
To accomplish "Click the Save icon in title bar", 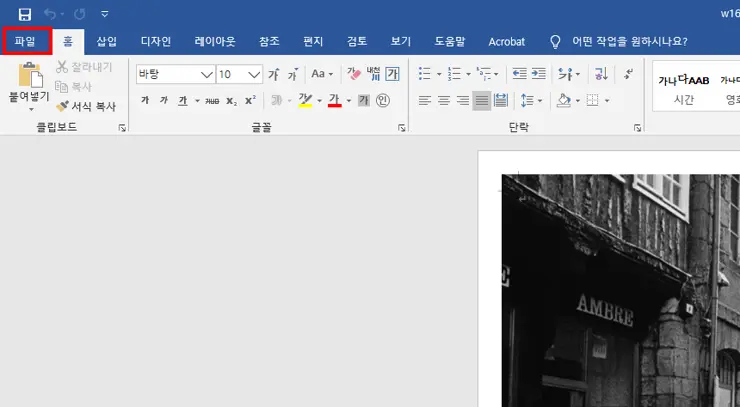I will (x=25, y=14).
